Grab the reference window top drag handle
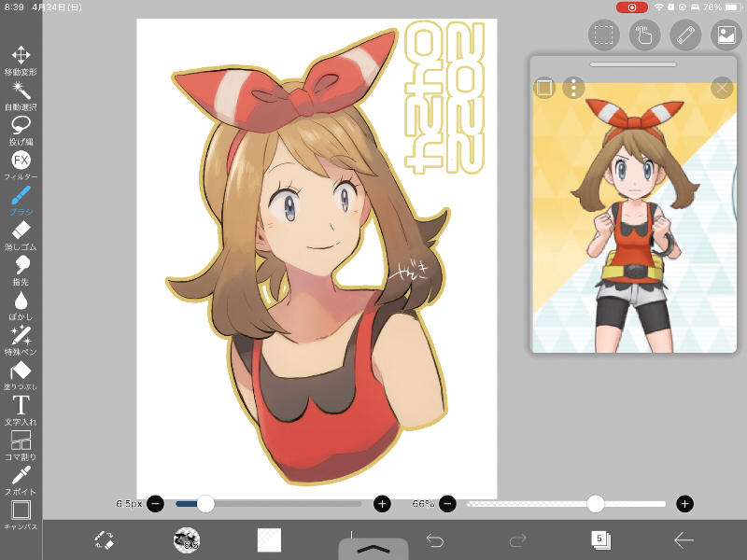 633,64
